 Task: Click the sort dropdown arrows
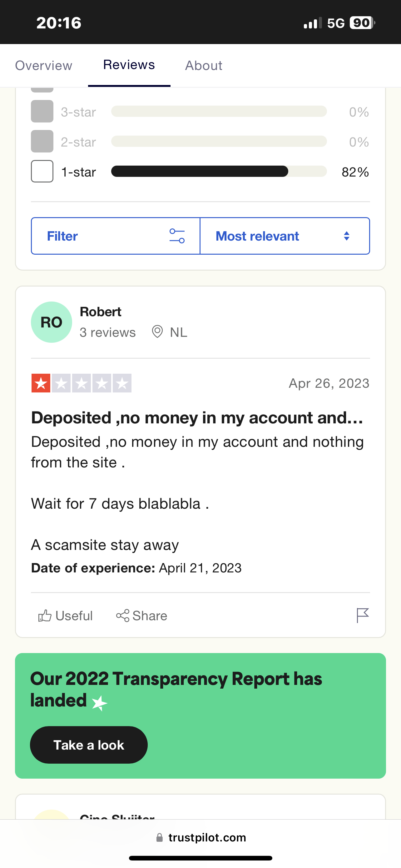[346, 236]
